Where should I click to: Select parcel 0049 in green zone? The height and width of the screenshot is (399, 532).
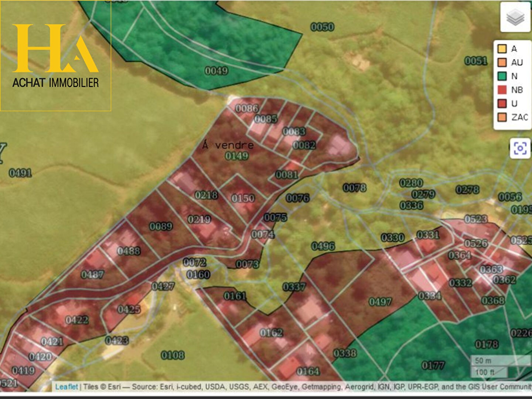tap(216, 71)
